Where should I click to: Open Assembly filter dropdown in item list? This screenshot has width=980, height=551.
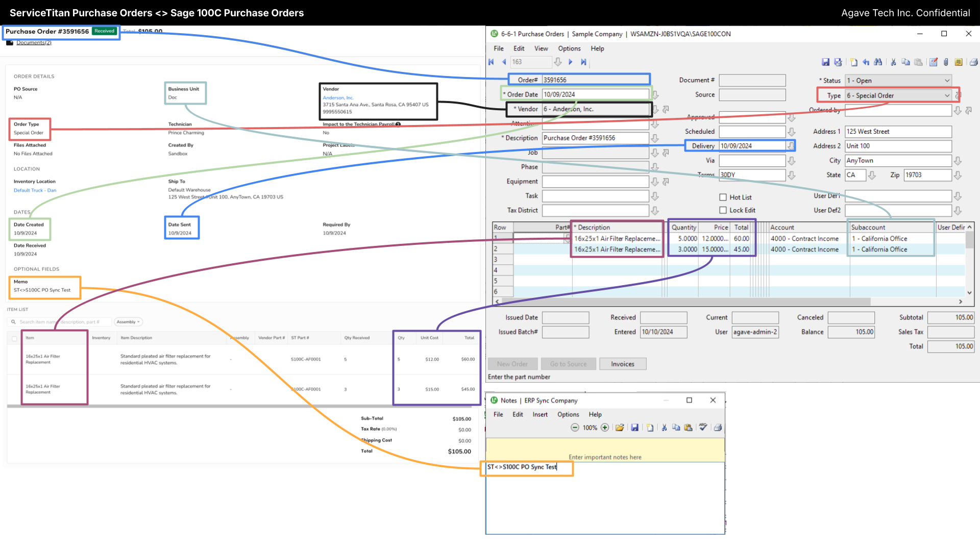point(128,322)
